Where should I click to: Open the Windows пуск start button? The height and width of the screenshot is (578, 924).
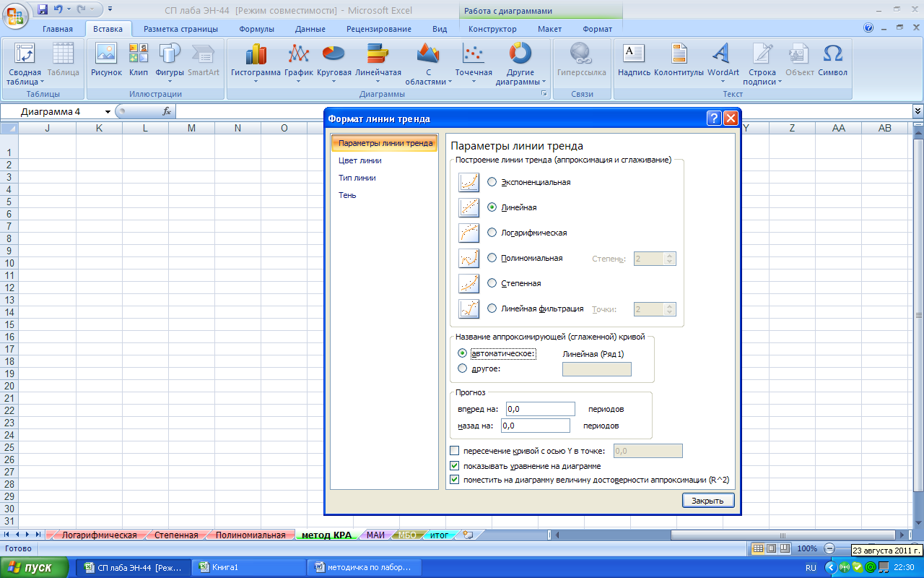coord(35,567)
